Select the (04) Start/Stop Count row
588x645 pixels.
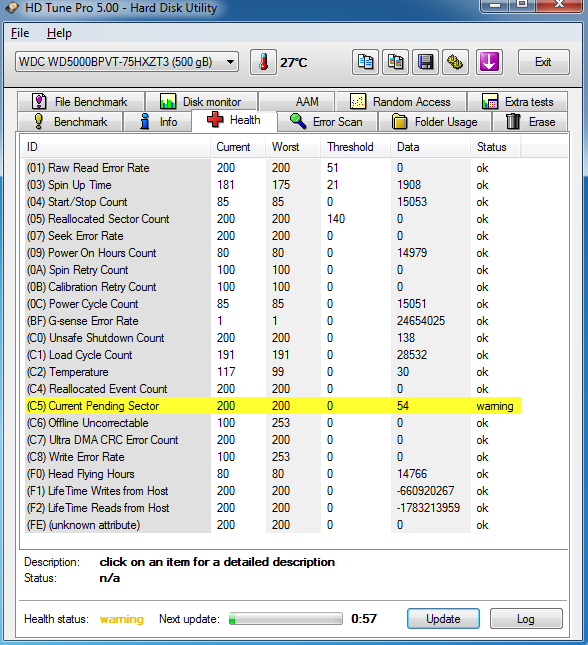(x=273, y=202)
